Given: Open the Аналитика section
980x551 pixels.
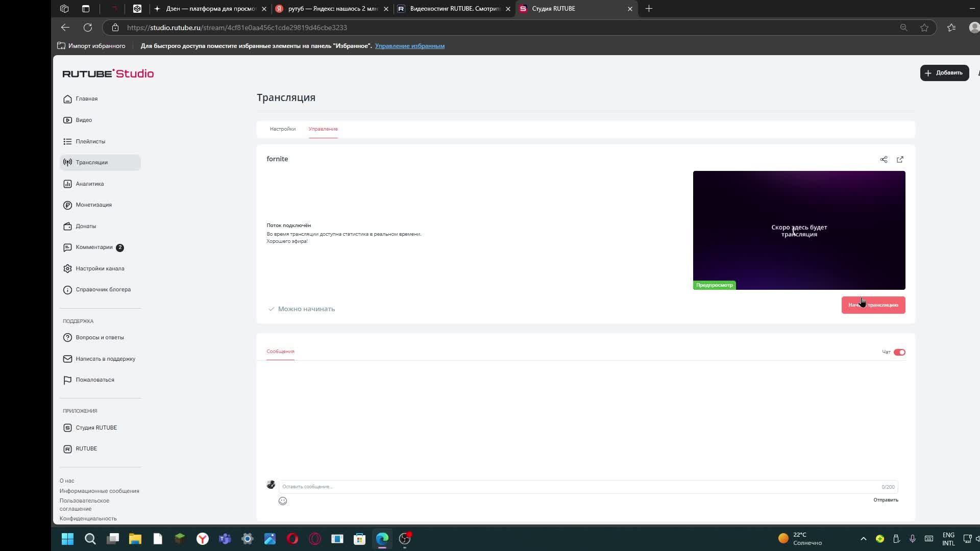Looking at the screenshot, I should click(90, 184).
